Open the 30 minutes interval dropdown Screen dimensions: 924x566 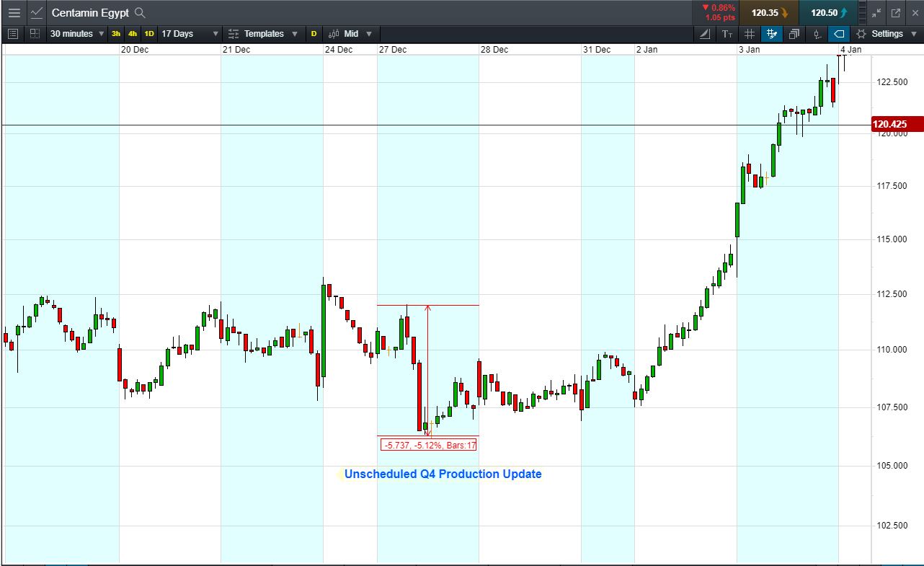[x=77, y=34]
